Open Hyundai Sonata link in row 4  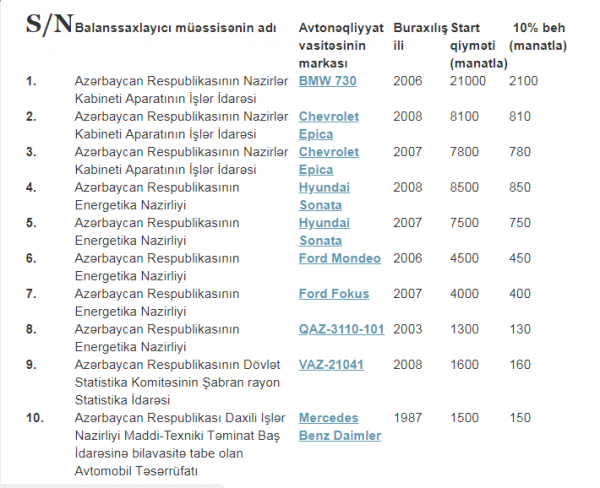[324, 196]
